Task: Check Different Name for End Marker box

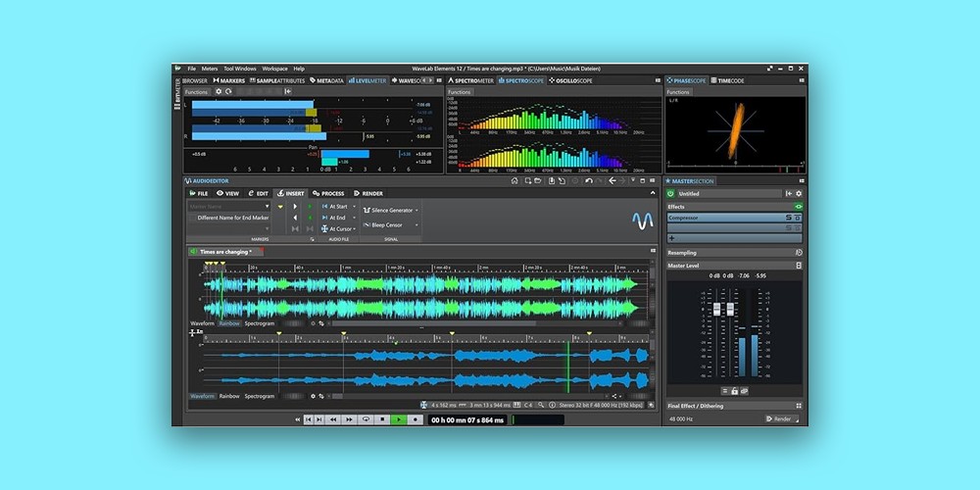Action: point(193,218)
